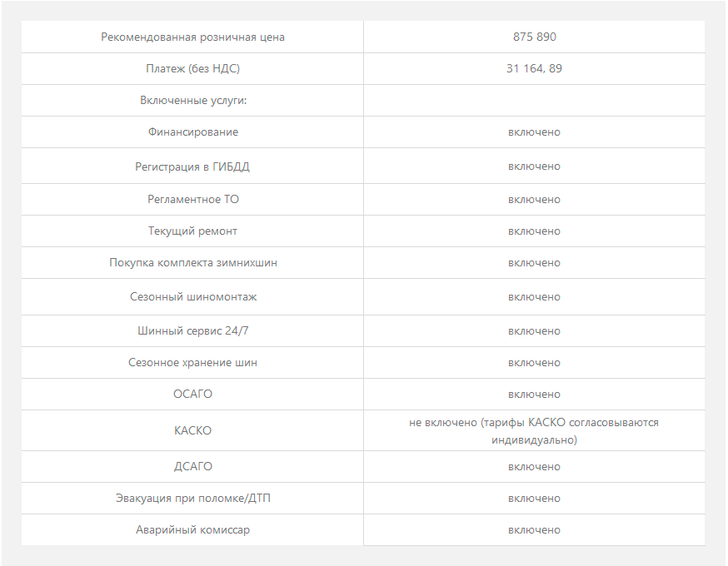The width and height of the screenshot is (728, 566).
Task: Click the 'Рекомендованная розничная цена' label cell
Action: click(192, 37)
